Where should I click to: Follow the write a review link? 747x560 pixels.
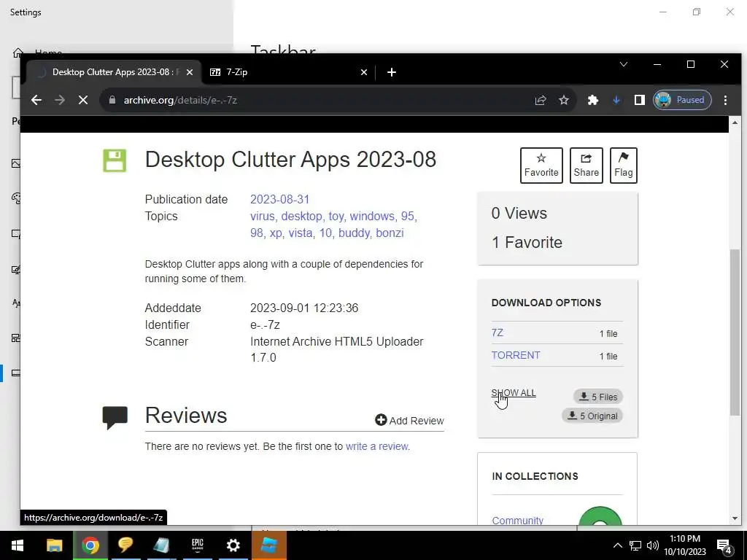(377, 446)
